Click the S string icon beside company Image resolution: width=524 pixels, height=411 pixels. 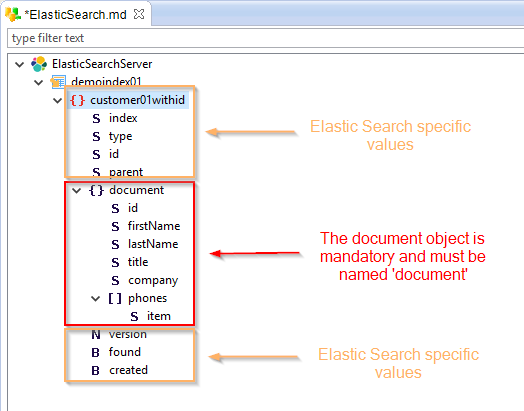115,280
